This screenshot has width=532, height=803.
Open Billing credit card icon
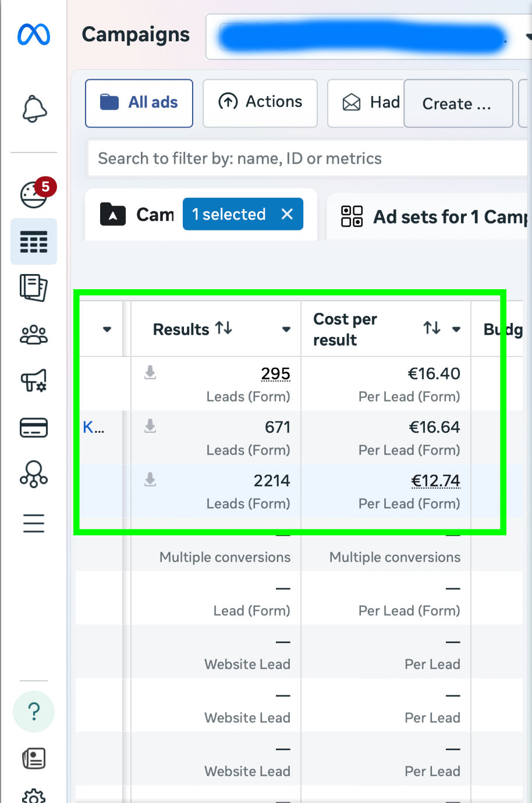(34, 428)
